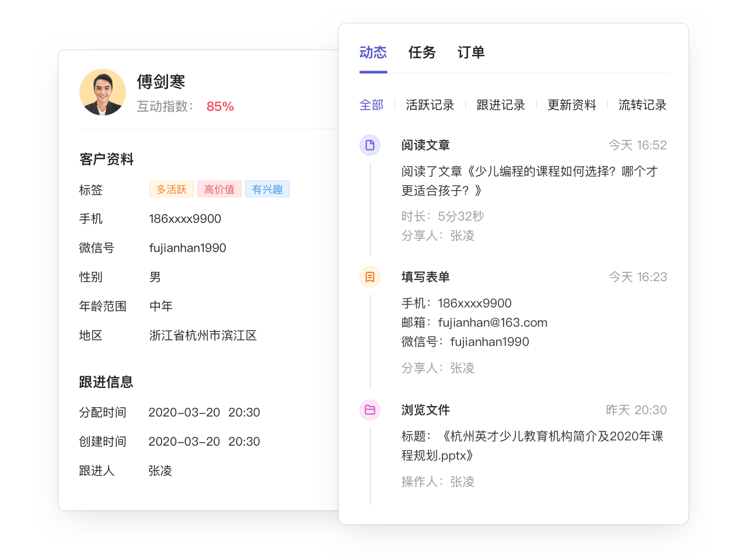Click the pink folder icon for 浏览文件
Screen dimensions: 747x560
pos(369,410)
